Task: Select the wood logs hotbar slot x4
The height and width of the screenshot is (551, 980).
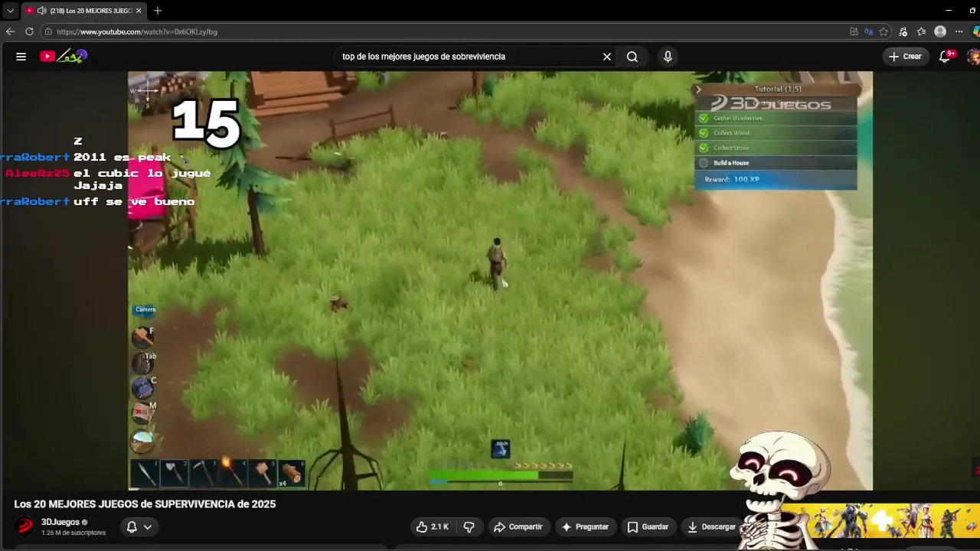Action: [x=291, y=474]
